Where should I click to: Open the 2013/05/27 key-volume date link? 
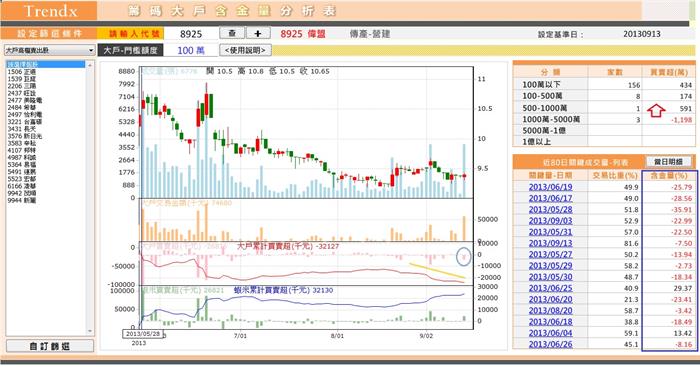pyautogui.click(x=550, y=254)
